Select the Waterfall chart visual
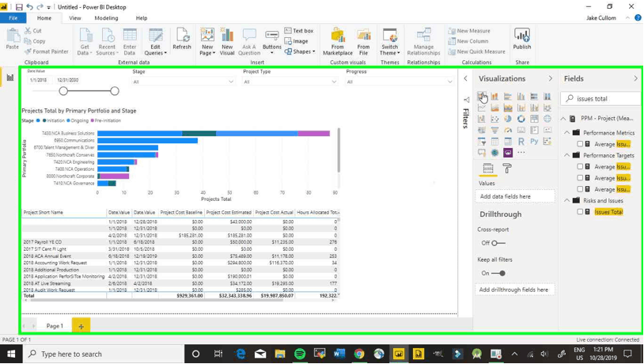The image size is (644, 364). pyautogui.click(x=482, y=119)
